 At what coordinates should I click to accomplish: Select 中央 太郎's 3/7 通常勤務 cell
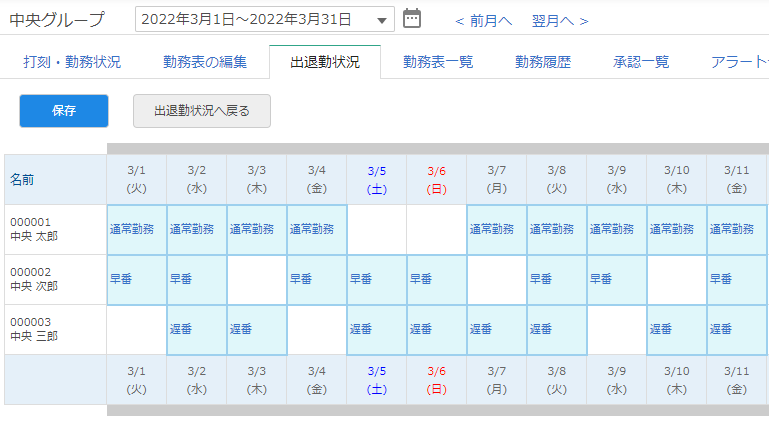[497, 229]
